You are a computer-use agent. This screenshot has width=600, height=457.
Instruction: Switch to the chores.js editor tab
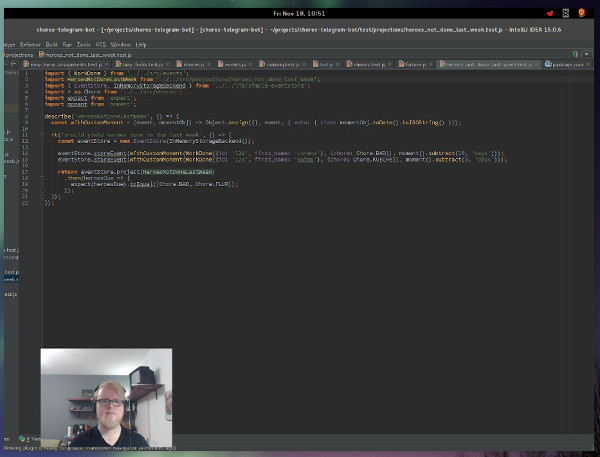tap(194, 64)
